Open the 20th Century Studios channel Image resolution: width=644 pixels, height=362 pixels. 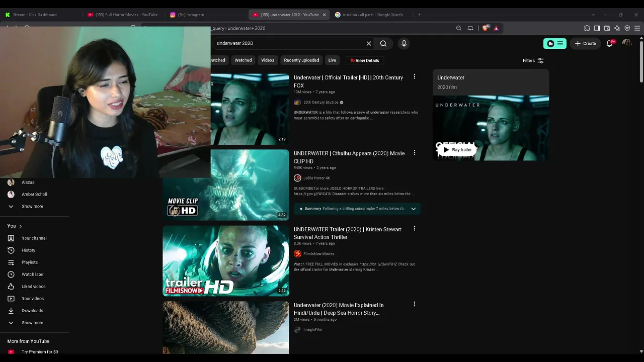click(320, 103)
